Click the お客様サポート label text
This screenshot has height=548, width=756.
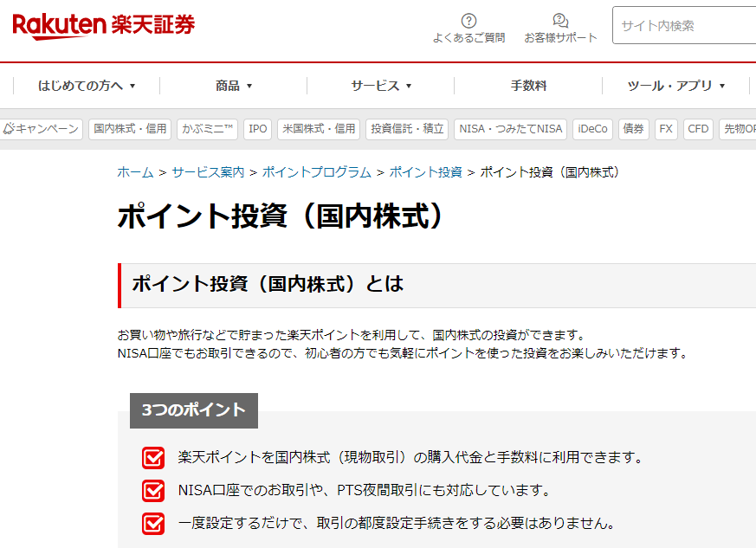560,37
